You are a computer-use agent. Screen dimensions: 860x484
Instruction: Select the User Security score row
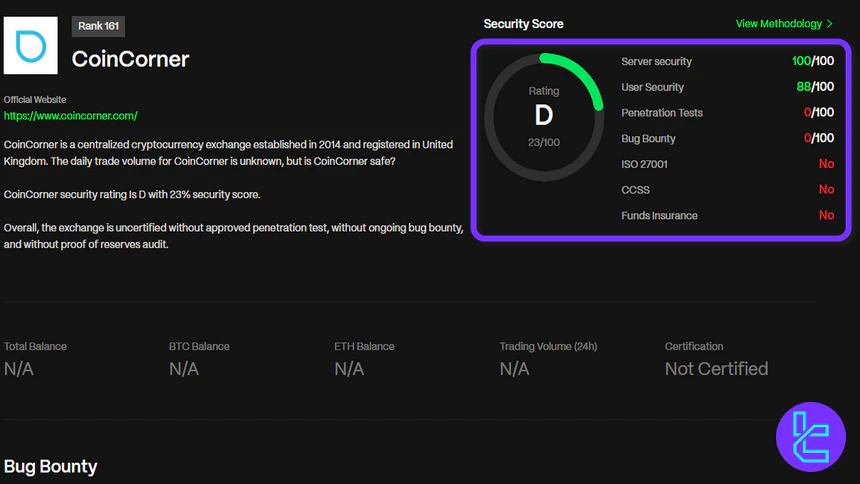pyautogui.click(x=727, y=87)
